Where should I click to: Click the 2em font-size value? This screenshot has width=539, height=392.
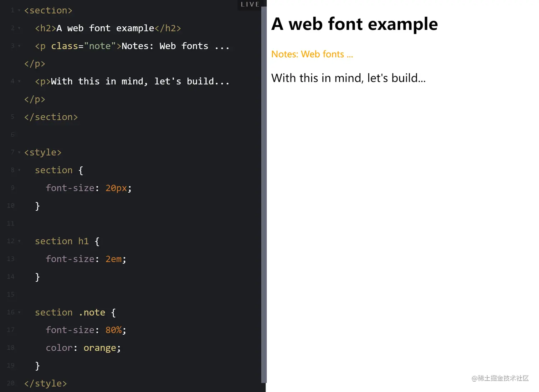(x=113, y=259)
